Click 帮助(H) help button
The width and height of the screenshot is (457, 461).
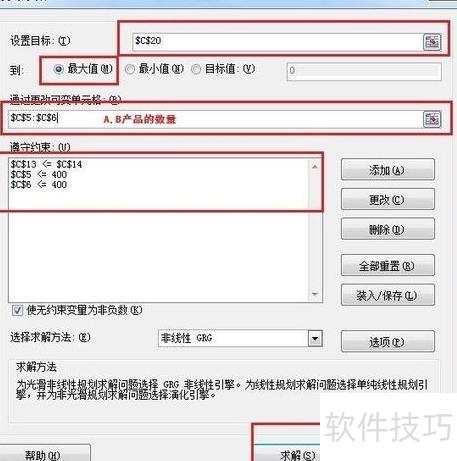pyautogui.click(x=43, y=454)
